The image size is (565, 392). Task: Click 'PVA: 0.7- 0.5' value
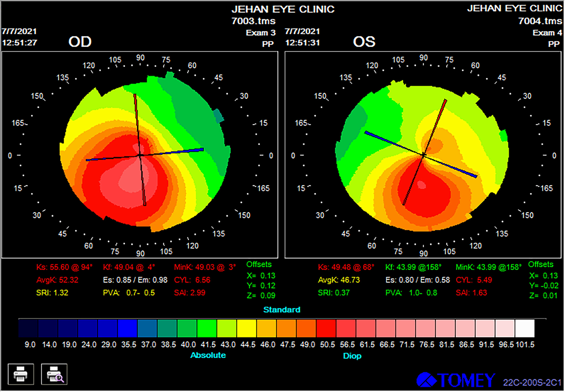click(x=129, y=293)
